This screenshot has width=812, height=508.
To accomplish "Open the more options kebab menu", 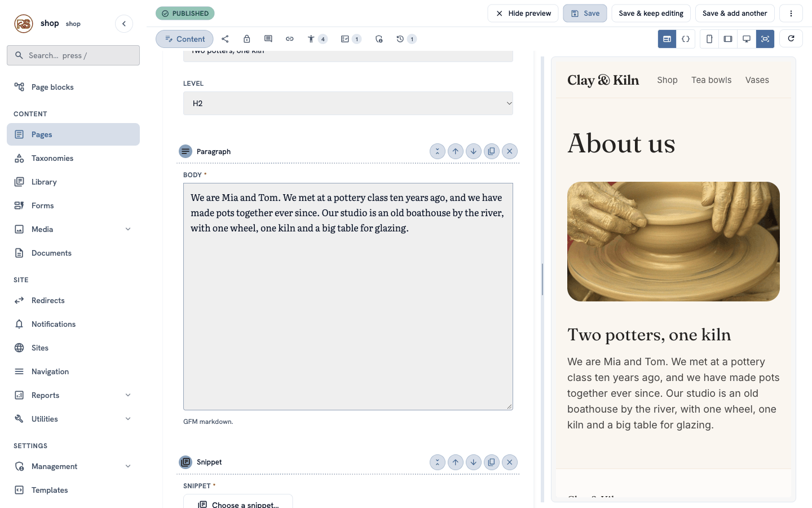I will tap(791, 14).
